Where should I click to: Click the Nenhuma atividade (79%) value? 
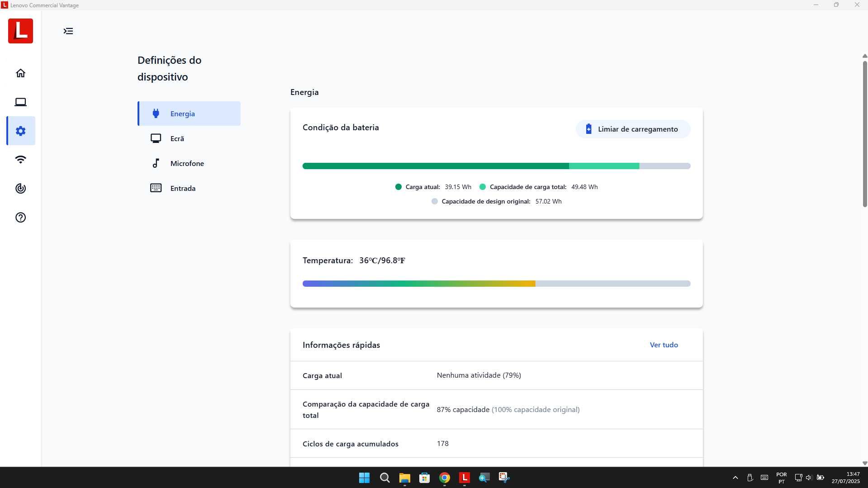coord(479,375)
